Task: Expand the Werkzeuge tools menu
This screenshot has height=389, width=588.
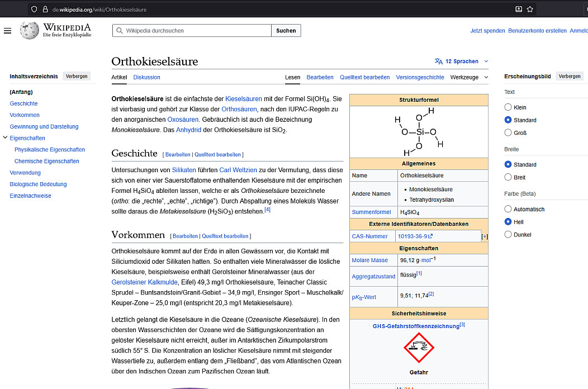Action: coord(469,77)
